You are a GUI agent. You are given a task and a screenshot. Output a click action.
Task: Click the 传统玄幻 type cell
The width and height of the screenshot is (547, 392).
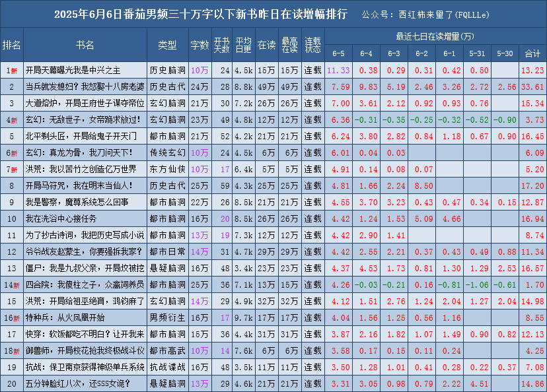[x=168, y=152]
